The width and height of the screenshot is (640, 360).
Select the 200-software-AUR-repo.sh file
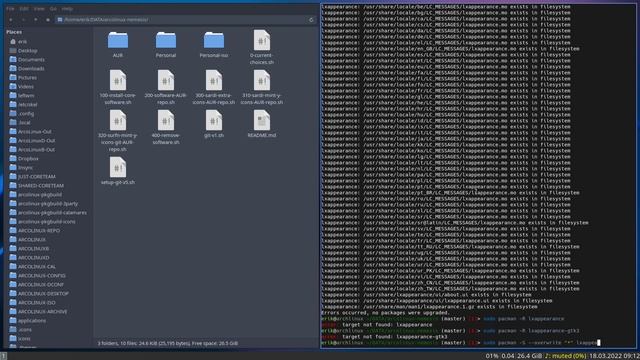point(166,87)
